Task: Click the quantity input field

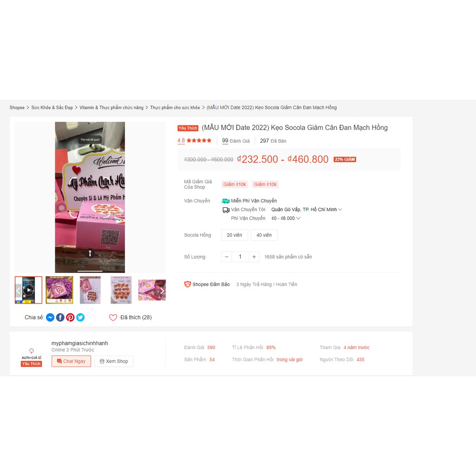Action: coord(240,257)
